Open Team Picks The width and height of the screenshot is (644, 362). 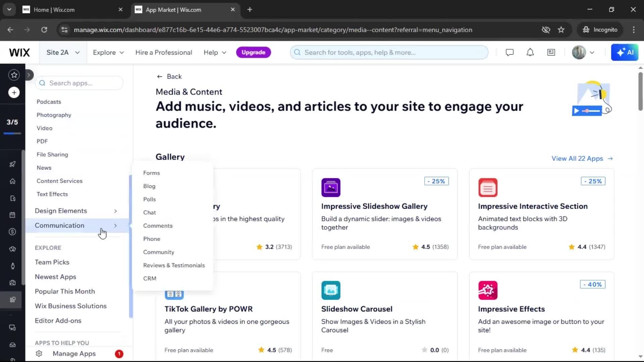(x=52, y=262)
